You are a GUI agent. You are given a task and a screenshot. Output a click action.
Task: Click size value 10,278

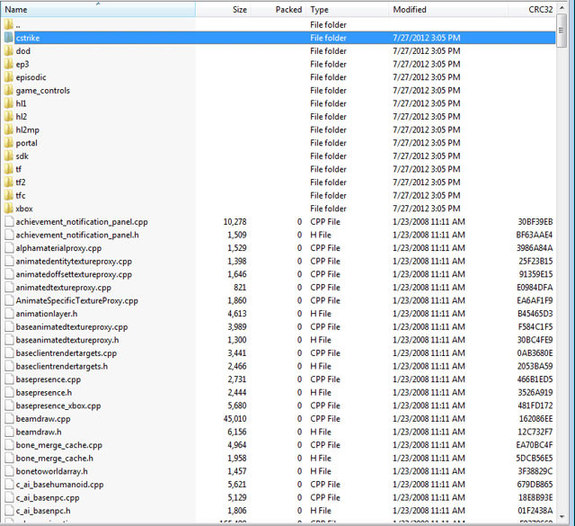[x=235, y=222]
